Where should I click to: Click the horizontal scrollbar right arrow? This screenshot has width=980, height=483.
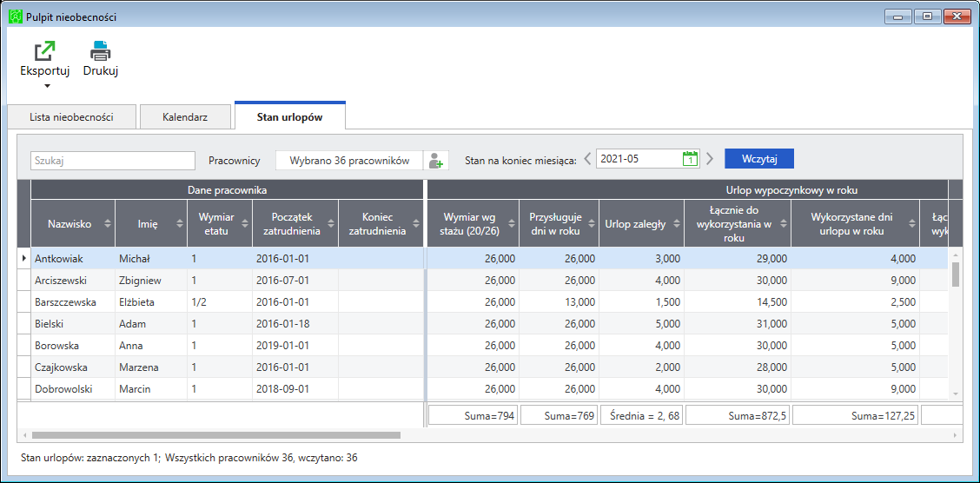click(x=955, y=435)
